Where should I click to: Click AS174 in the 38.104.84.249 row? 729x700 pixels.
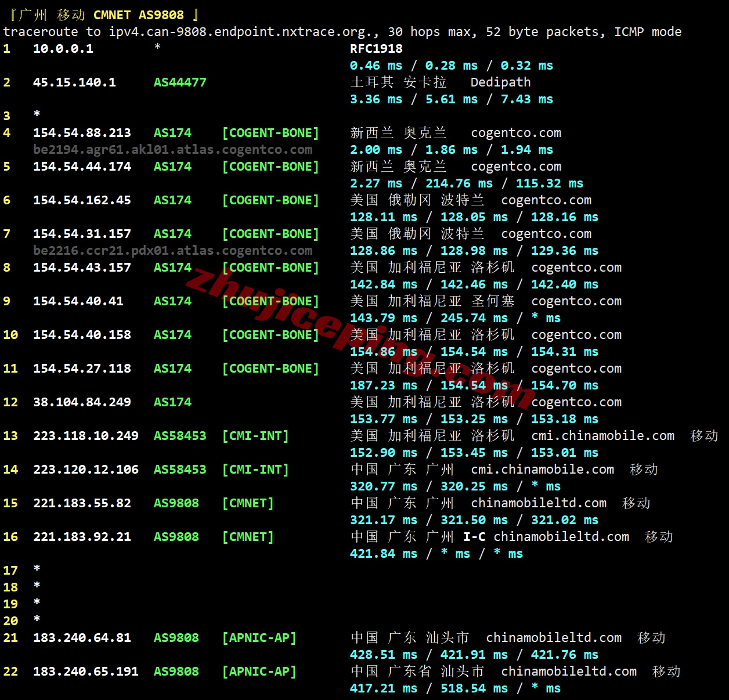pyautogui.click(x=172, y=402)
